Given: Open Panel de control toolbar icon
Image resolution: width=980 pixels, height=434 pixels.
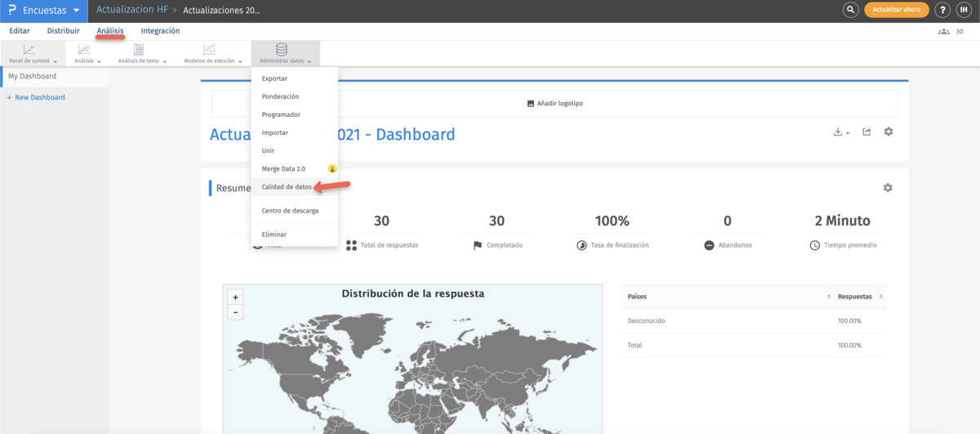Looking at the screenshot, I should (x=29, y=49).
